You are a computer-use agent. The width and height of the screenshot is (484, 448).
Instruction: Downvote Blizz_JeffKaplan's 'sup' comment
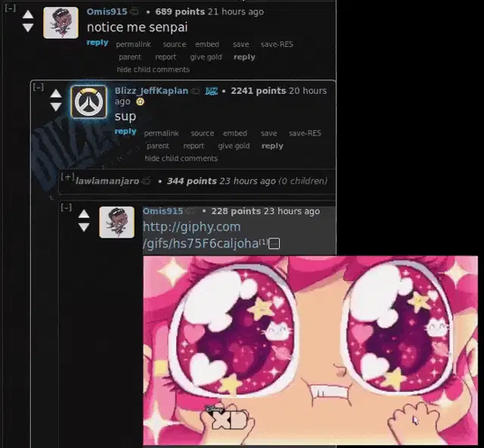click(x=55, y=107)
